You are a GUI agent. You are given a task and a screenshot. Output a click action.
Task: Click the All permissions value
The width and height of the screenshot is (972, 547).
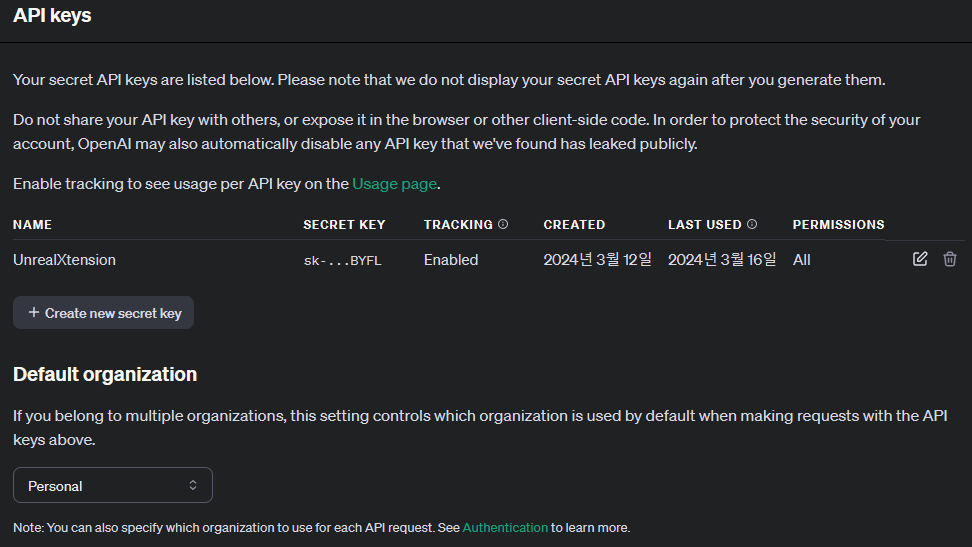[801, 259]
